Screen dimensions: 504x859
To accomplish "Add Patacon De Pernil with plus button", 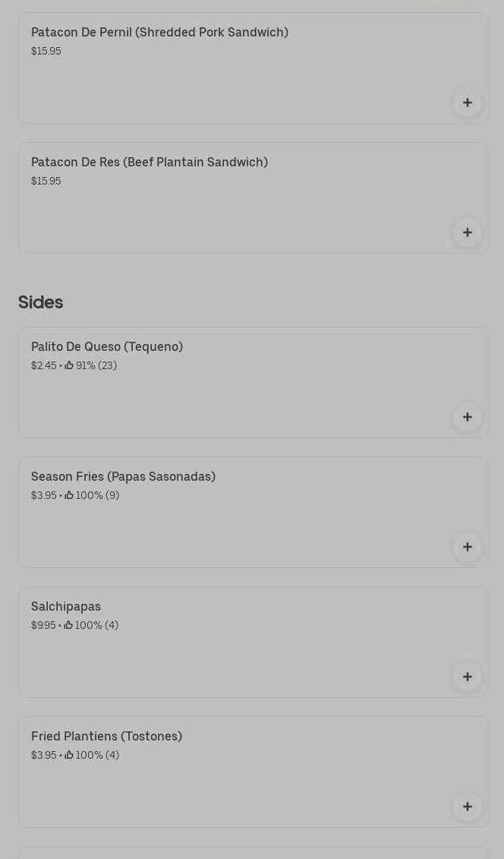I will (468, 103).
